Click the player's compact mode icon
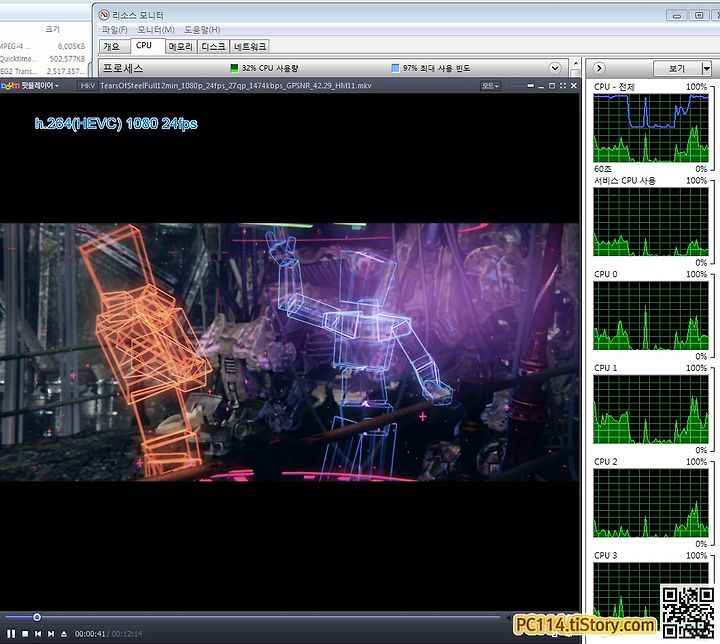This screenshot has width=720, height=644. pyautogui.click(x=530, y=86)
